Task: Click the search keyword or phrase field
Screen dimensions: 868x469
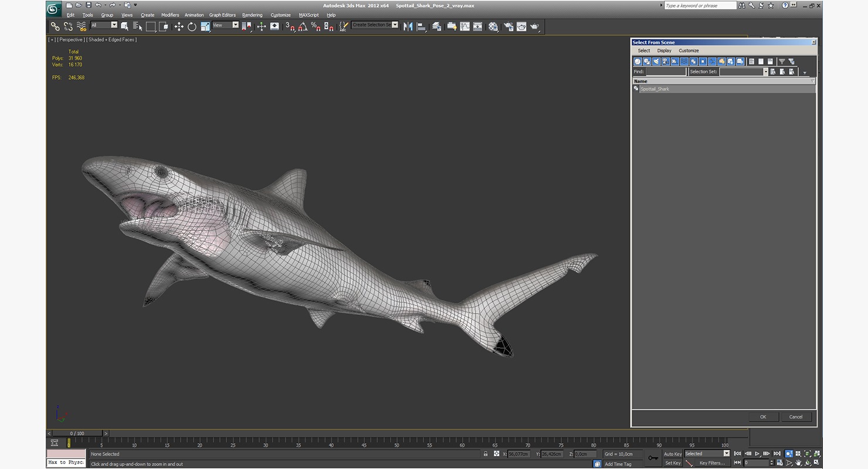Action: pyautogui.click(x=700, y=5)
